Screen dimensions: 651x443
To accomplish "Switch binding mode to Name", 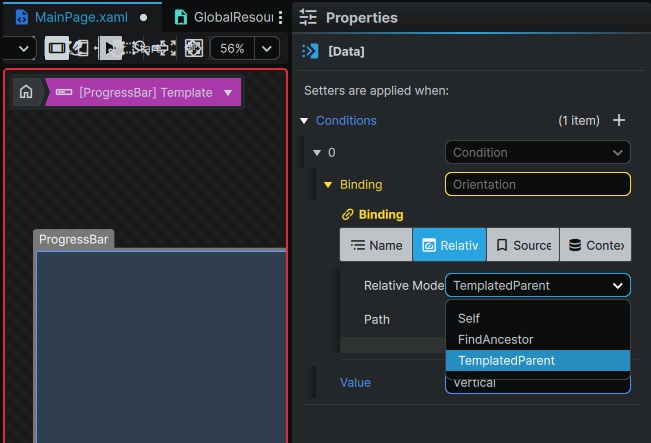I will pyautogui.click(x=375, y=245).
